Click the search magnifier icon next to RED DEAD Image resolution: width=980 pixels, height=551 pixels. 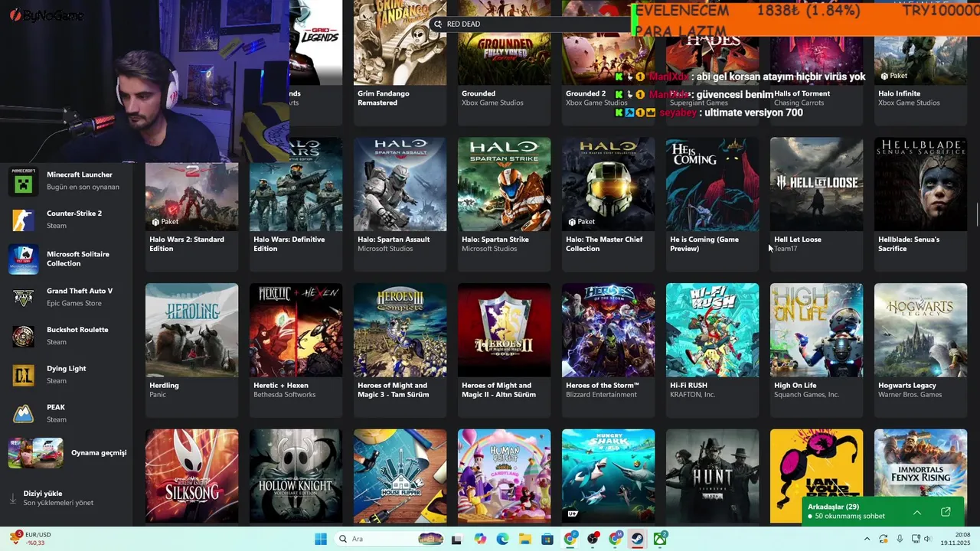click(438, 24)
